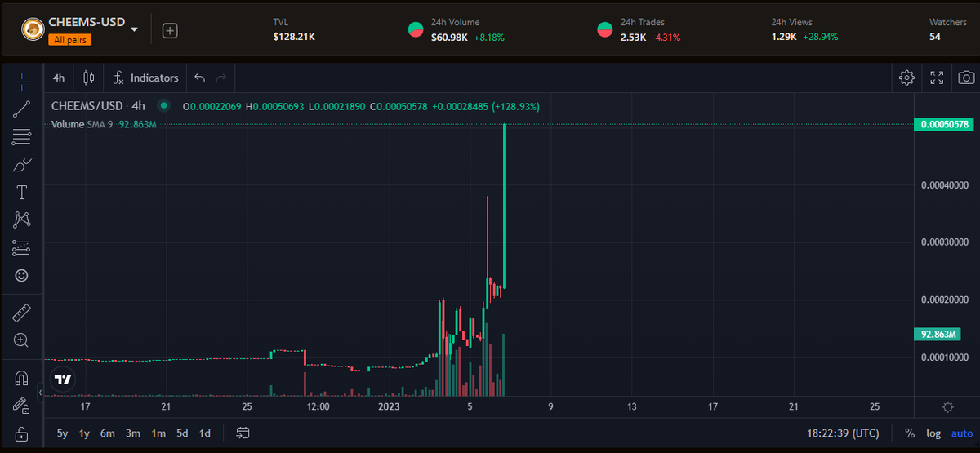Open the Fibonacci retracement tool group
Viewport: 980px width, 453px height.
tap(22, 137)
